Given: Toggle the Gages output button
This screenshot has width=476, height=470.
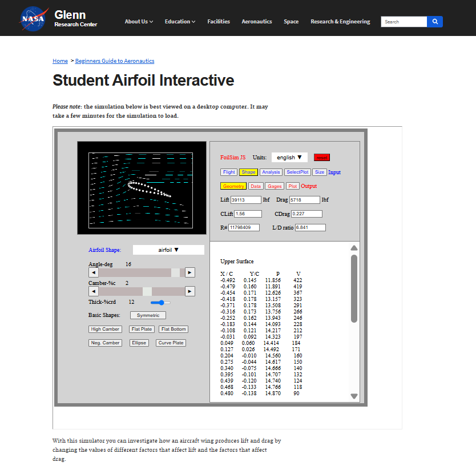Looking at the screenshot, I should click(275, 186).
